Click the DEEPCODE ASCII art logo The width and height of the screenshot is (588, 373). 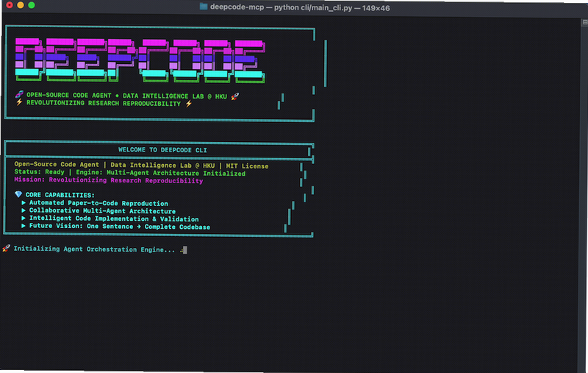(140, 60)
